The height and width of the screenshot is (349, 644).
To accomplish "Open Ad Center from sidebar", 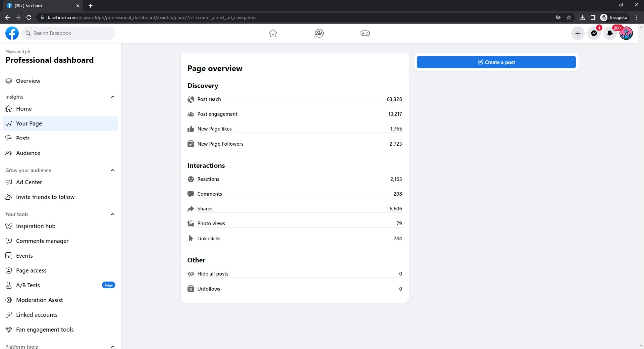I will [x=29, y=182].
